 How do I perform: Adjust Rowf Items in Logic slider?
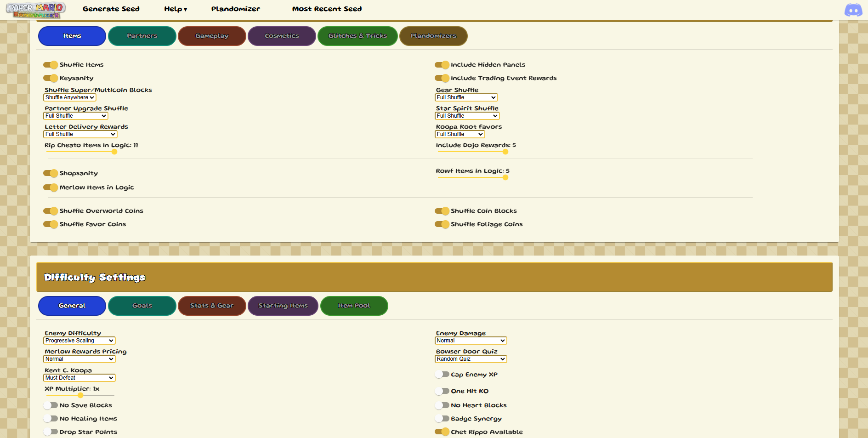click(x=472, y=177)
